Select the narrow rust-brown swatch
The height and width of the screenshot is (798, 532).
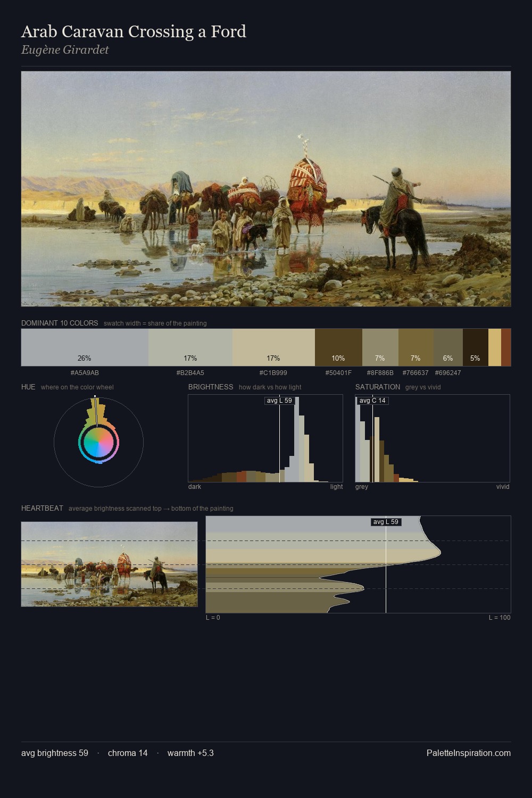pos(506,347)
